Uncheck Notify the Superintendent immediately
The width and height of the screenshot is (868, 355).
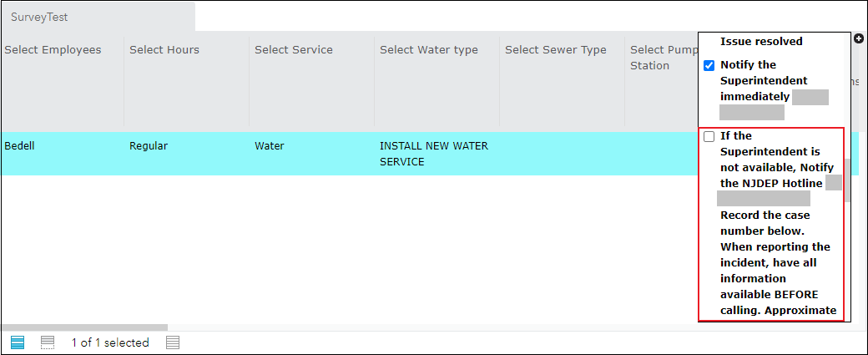[x=709, y=65]
